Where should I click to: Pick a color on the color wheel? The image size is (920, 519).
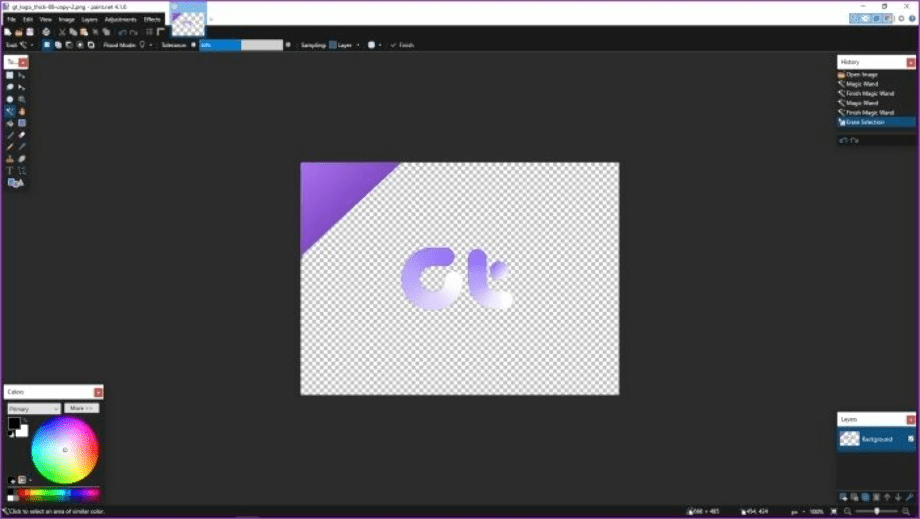65,450
